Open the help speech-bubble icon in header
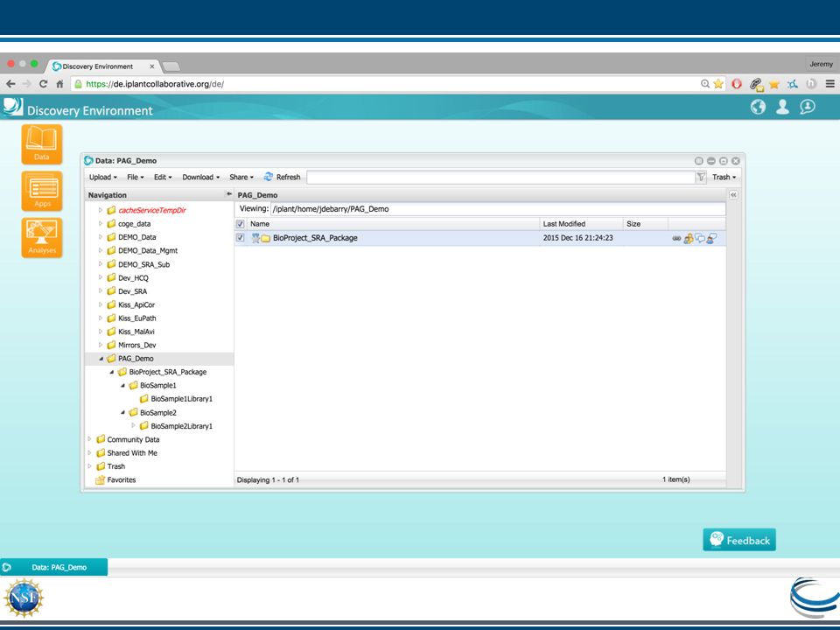 click(x=808, y=107)
